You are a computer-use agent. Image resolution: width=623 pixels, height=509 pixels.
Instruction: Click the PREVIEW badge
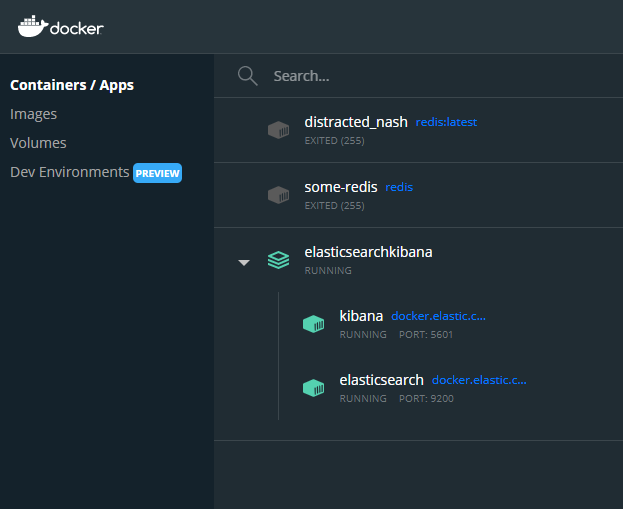coord(157,173)
